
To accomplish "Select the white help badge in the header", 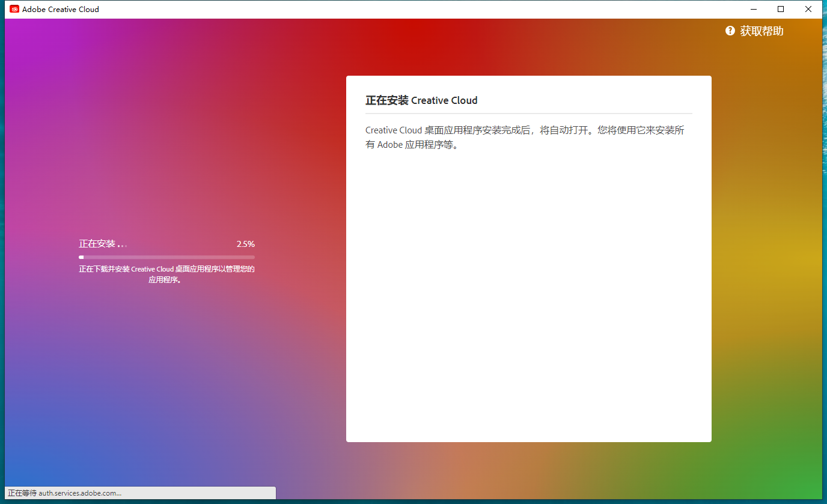I will coord(730,31).
